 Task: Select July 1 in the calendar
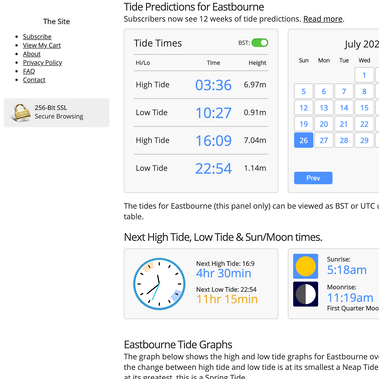tap(364, 75)
